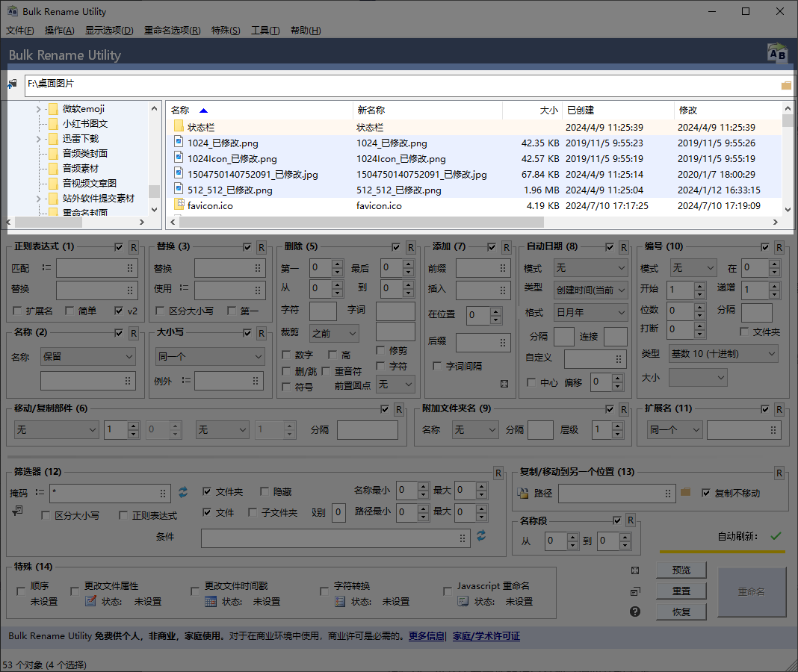798x672 pixels.
Task: Click the AB logo icon in header
Action: [x=777, y=53]
